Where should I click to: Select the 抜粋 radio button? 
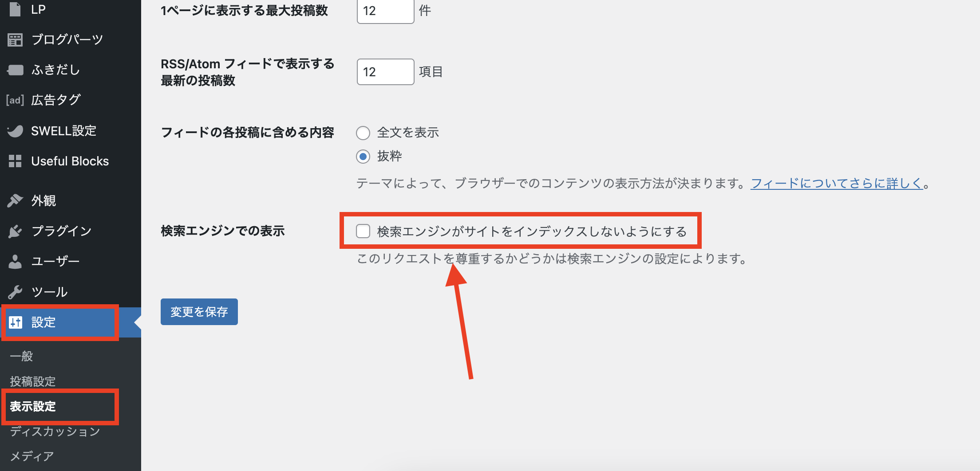[363, 157]
